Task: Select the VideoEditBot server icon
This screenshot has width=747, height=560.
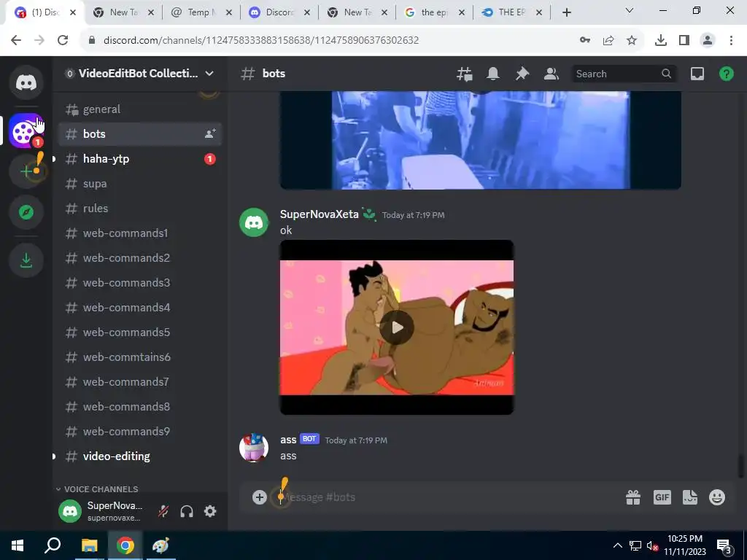Action: click(x=26, y=131)
